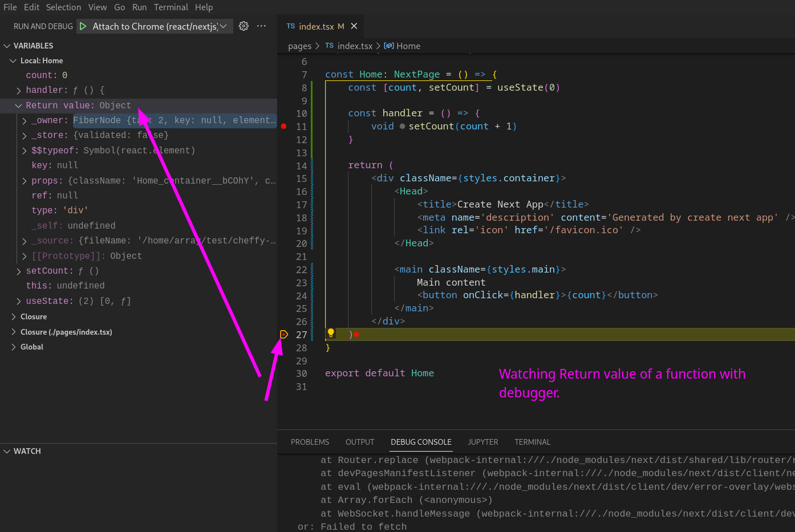The image size is (795, 532).
Task: Collapse the Local: Home scope
Action: 13,60
